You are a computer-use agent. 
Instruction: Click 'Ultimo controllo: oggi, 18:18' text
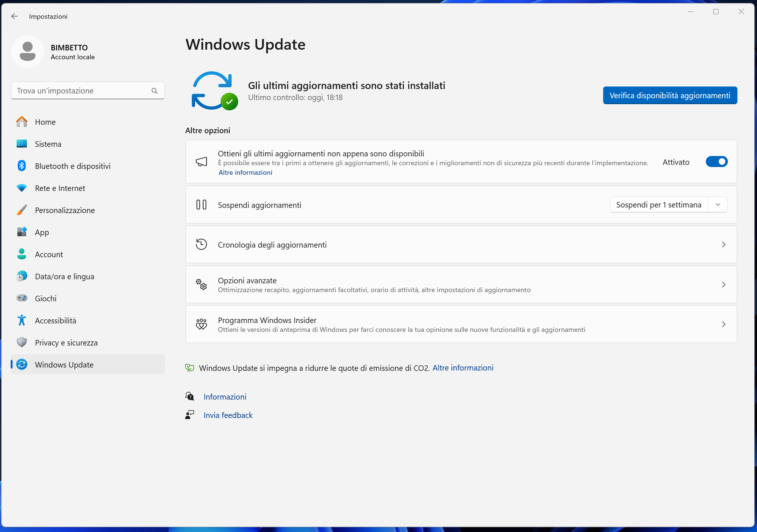point(295,97)
